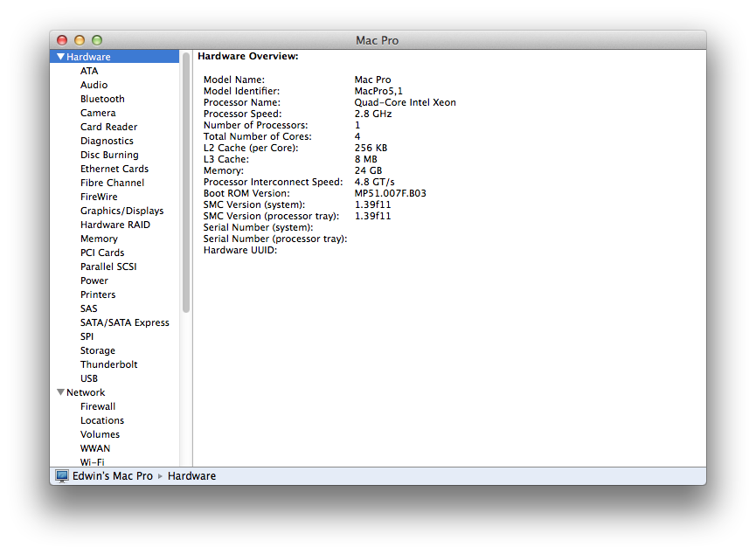
Task: Open the FireWire section
Action: click(99, 197)
